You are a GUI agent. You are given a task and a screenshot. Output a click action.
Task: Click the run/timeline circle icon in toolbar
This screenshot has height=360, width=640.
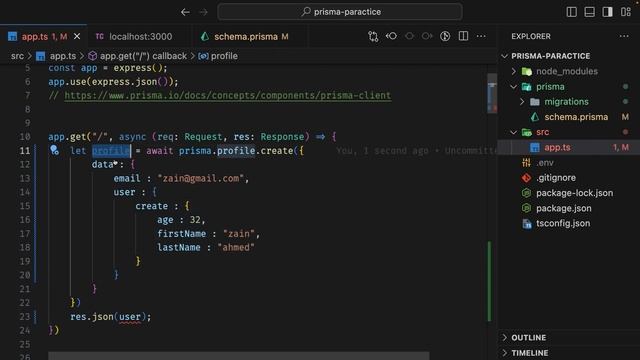click(x=445, y=36)
